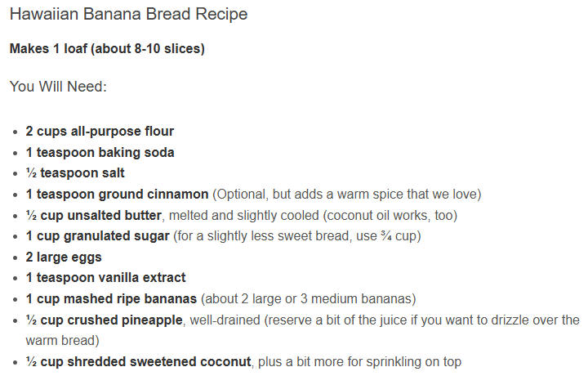Click the cinnamon 'Optional' note in parentheses

(347, 195)
